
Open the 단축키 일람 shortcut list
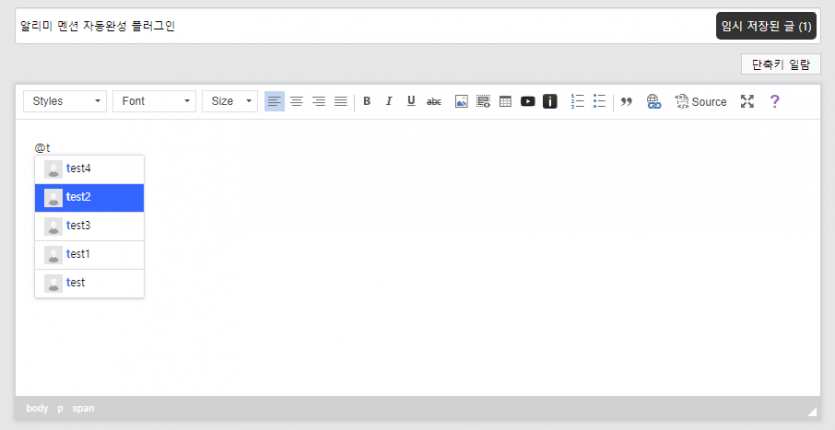(780, 64)
